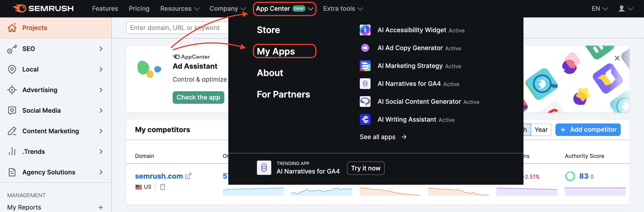Click the Authority Score 83 ring

point(570,176)
